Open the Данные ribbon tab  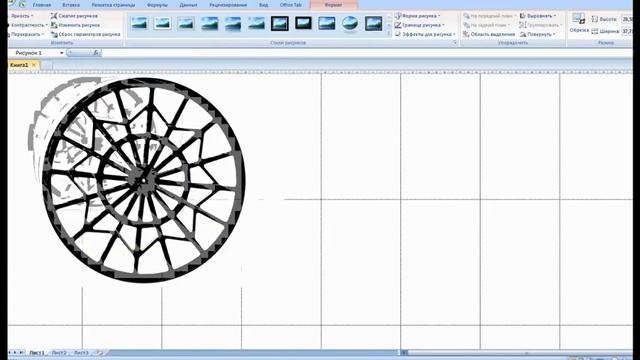click(x=188, y=5)
